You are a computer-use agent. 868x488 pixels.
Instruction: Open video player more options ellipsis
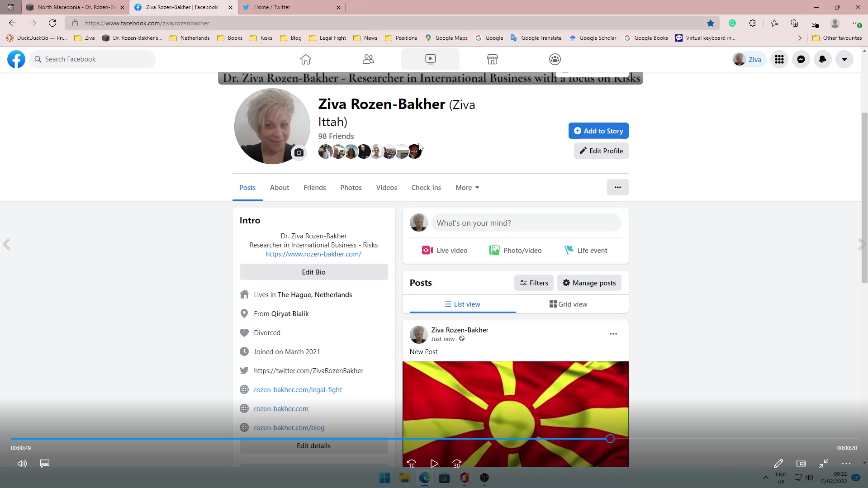[x=846, y=464]
